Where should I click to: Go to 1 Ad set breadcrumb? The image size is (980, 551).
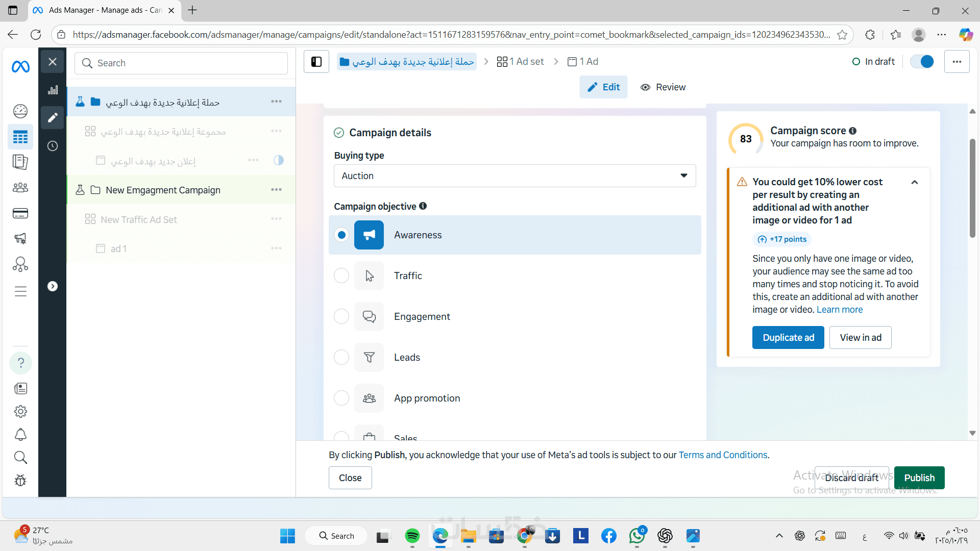(521, 62)
